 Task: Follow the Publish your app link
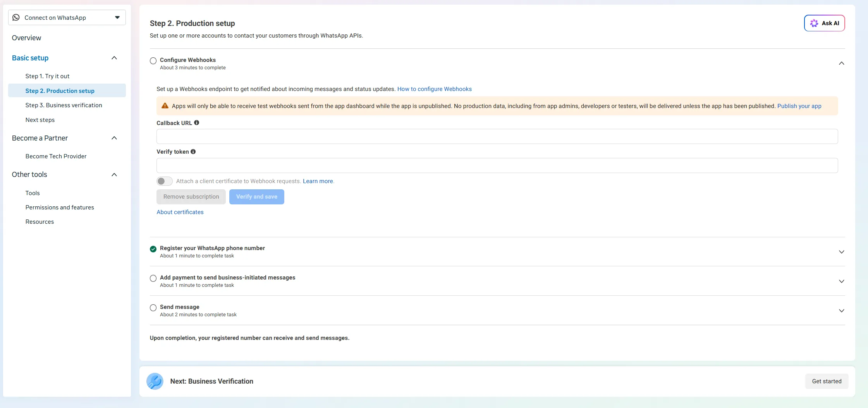point(799,106)
